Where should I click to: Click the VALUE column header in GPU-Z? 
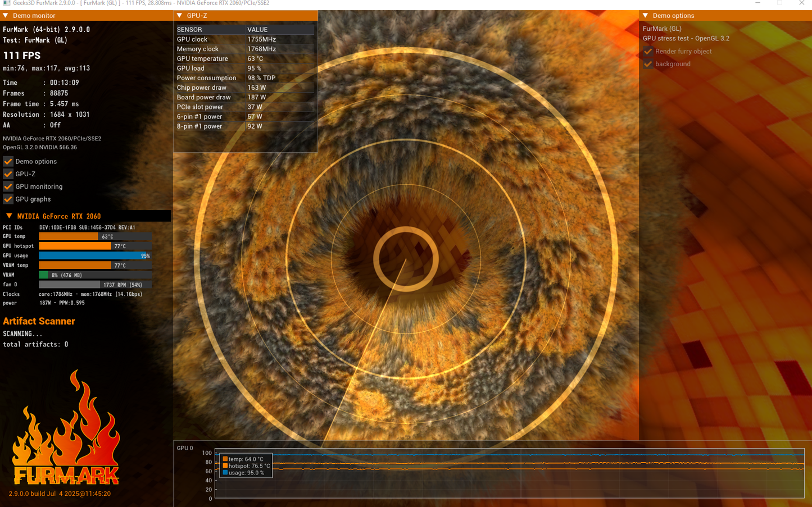point(257,30)
